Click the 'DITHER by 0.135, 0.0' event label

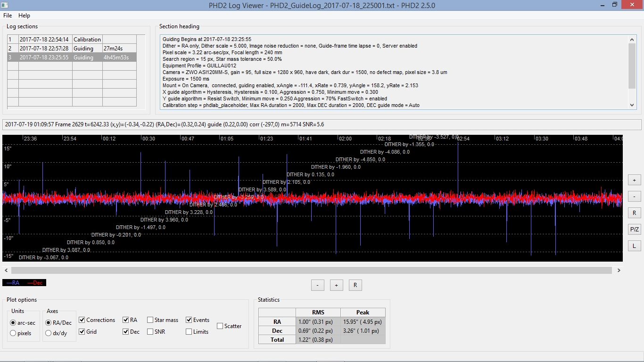(310, 175)
